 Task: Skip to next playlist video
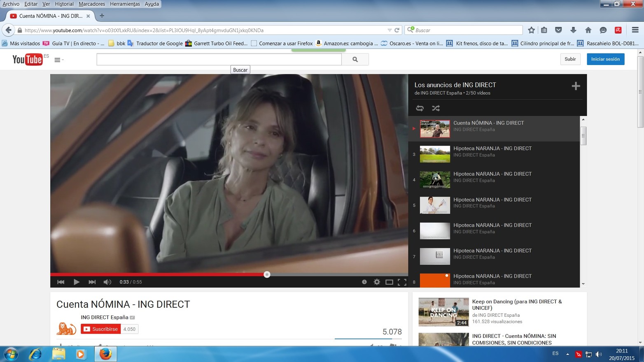coord(92,282)
